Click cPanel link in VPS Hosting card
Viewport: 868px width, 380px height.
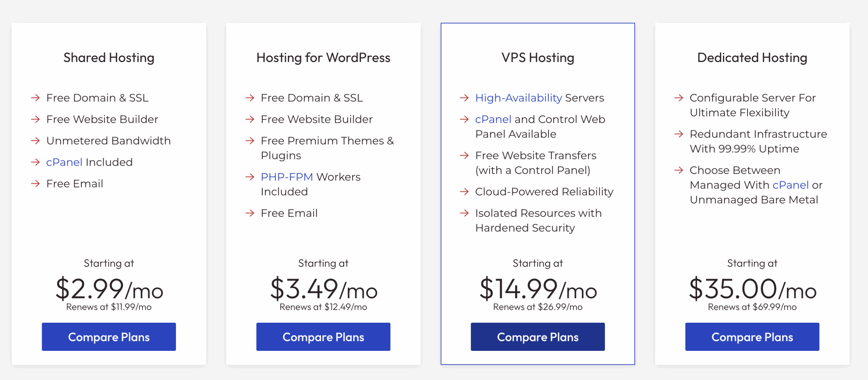click(x=493, y=119)
